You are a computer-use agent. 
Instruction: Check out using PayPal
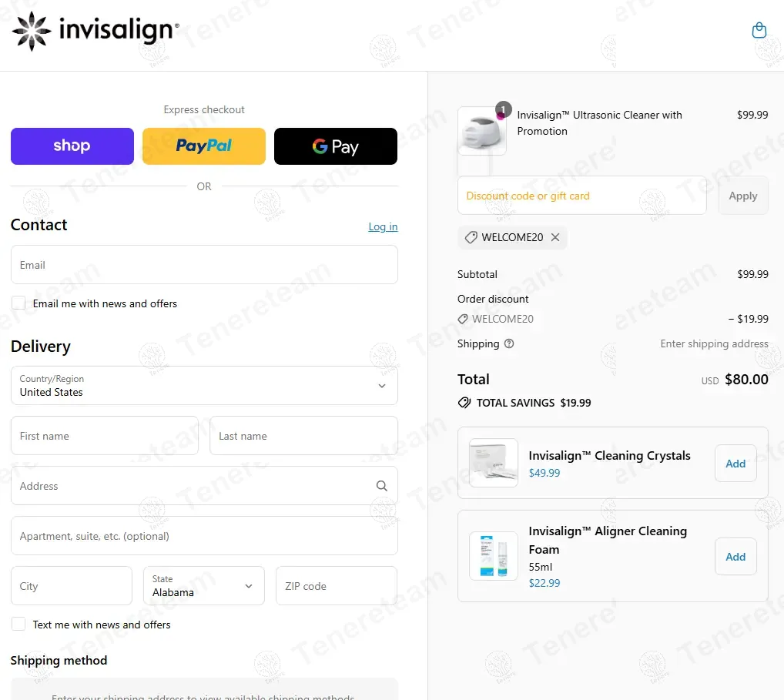204,146
